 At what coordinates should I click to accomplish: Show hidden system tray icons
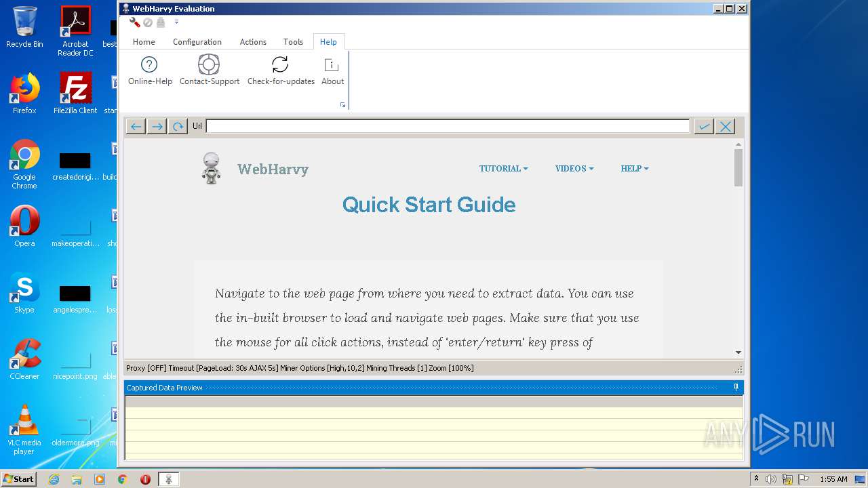click(x=757, y=479)
